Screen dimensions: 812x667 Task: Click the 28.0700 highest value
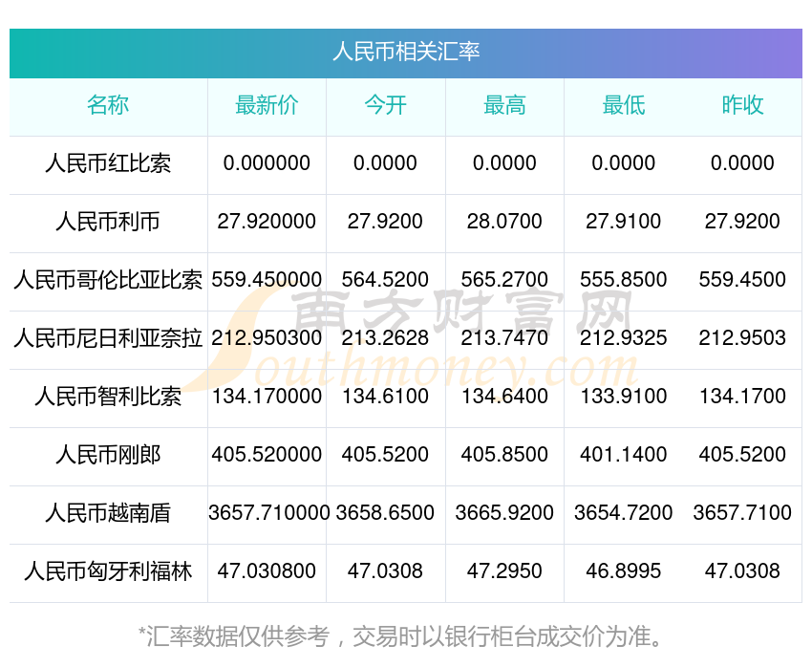pyautogui.click(x=504, y=222)
